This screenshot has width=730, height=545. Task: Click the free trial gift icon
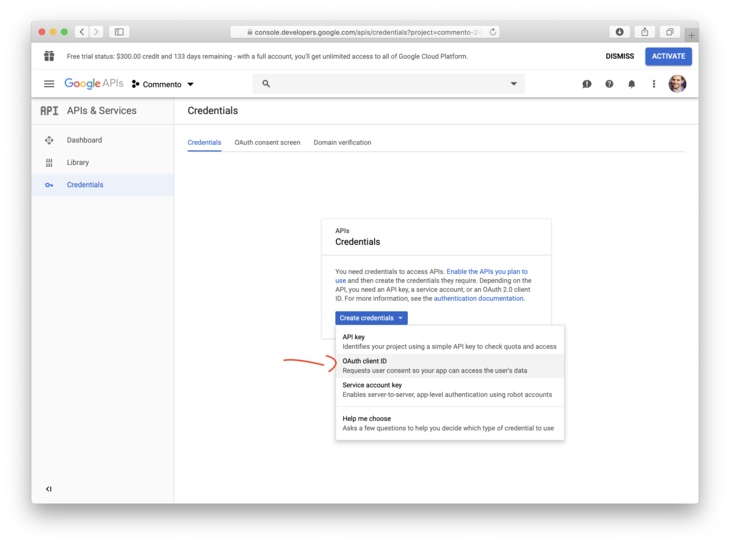click(x=49, y=56)
